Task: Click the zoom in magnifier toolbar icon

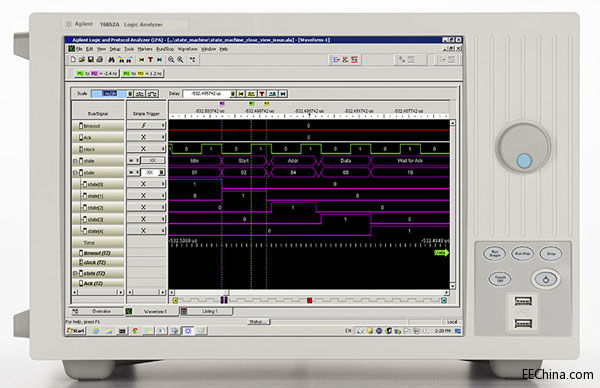Action: pyautogui.click(x=180, y=60)
